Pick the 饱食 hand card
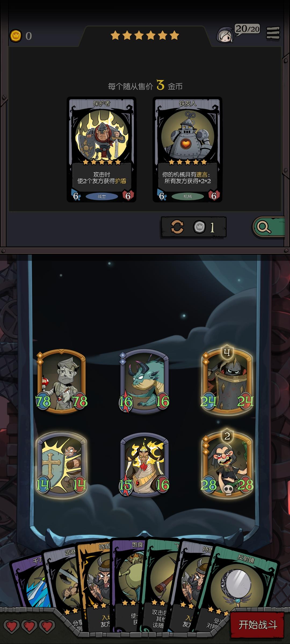This screenshot has height=644, width=290. (x=129, y=577)
